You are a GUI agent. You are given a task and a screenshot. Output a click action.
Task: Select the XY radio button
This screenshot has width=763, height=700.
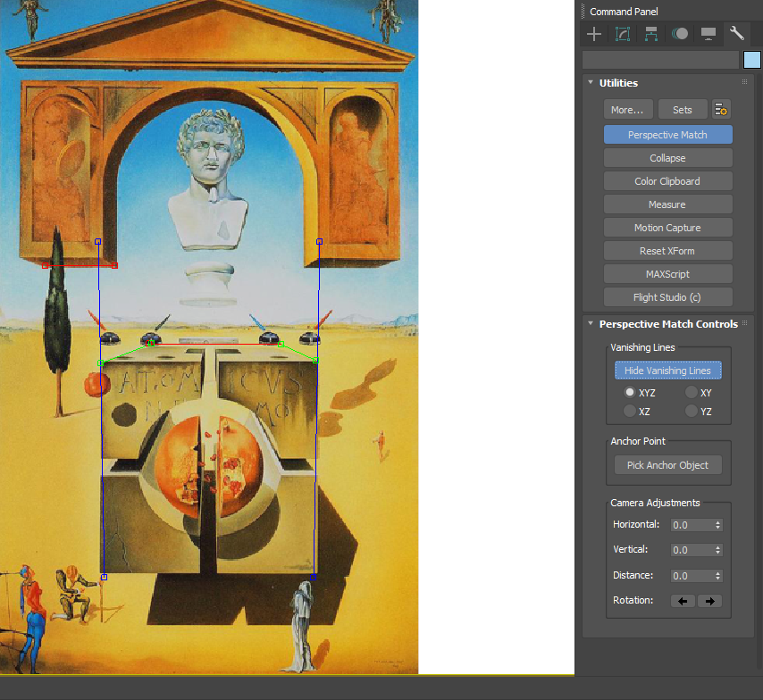point(691,392)
